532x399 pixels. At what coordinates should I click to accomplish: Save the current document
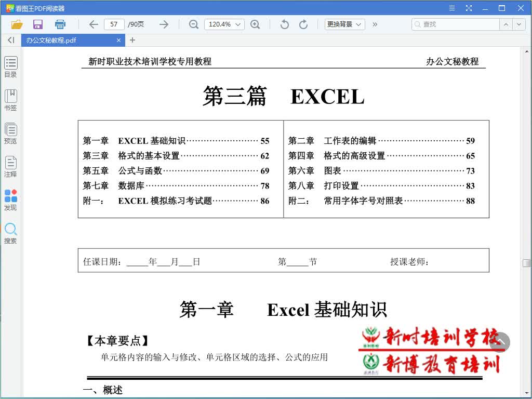[x=37, y=24]
